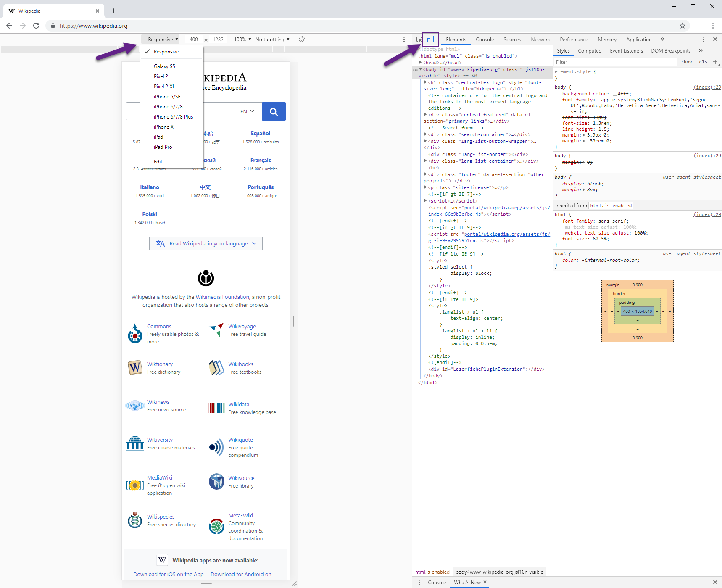Open Event Listeners tab
Image resolution: width=722 pixels, height=588 pixels.
point(626,51)
